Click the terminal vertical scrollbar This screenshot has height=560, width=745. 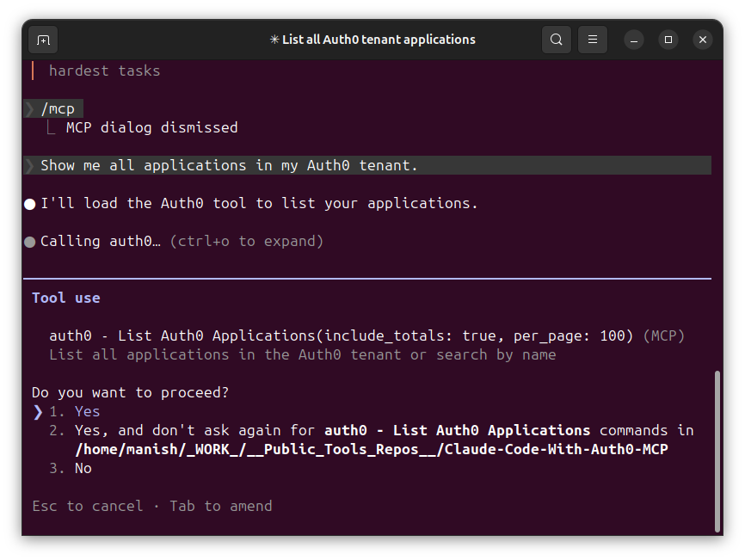tap(717, 452)
